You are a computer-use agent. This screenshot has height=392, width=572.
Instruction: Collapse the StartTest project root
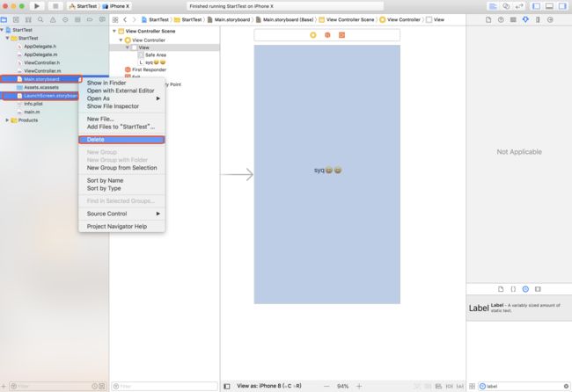pos(2,30)
